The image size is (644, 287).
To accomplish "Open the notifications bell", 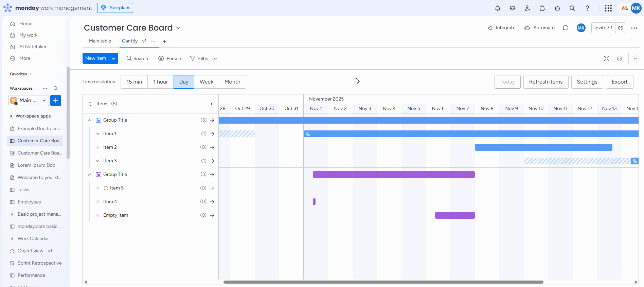I will click(498, 8).
